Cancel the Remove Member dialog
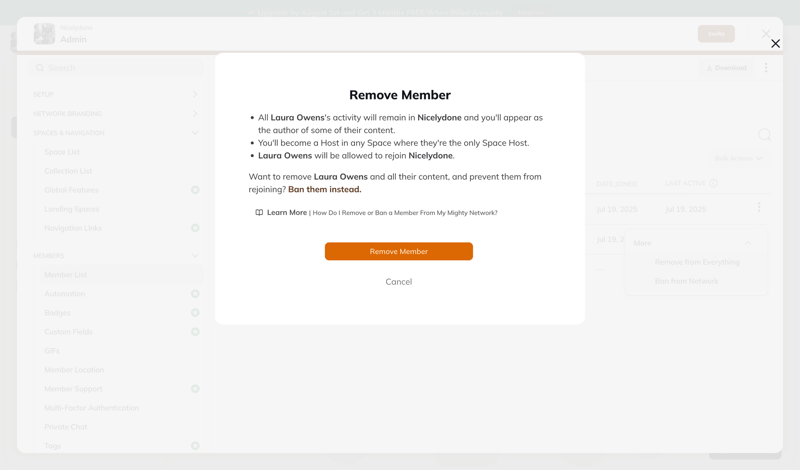Viewport: 800px width, 470px height. 398,282
